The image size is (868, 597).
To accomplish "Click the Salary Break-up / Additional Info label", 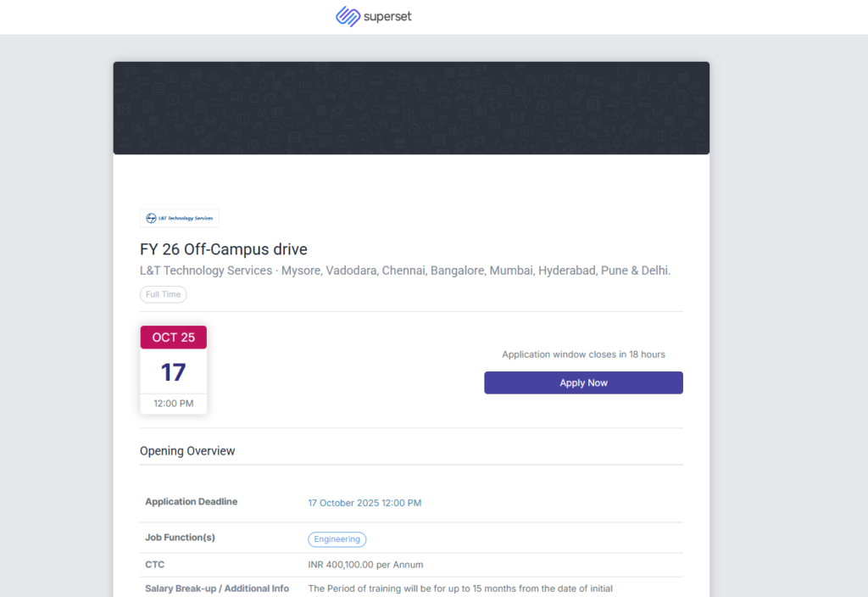I will pos(217,589).
